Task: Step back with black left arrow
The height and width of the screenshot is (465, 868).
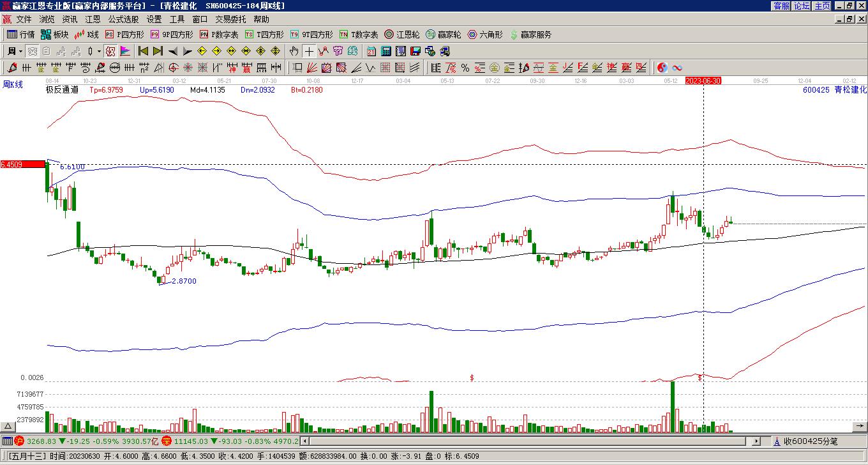Action: pos(173,51)
